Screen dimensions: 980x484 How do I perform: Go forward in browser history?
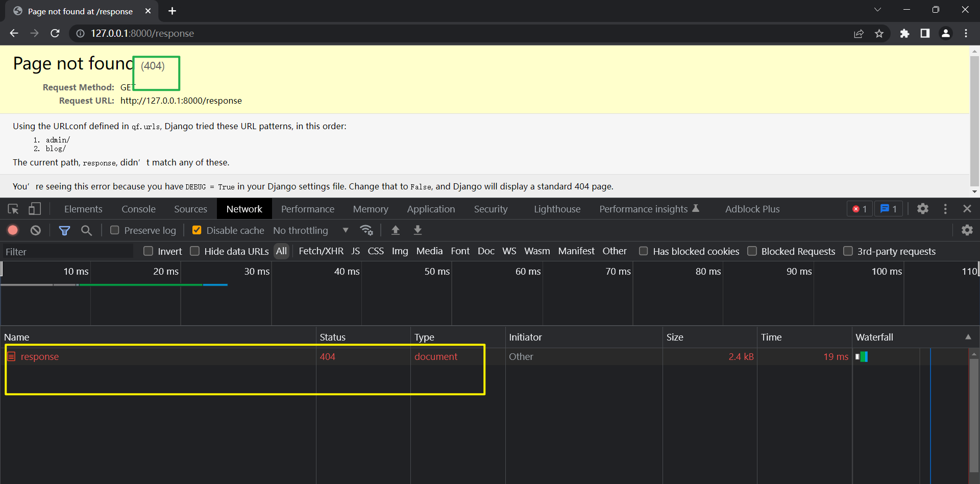tap(34, 33)
